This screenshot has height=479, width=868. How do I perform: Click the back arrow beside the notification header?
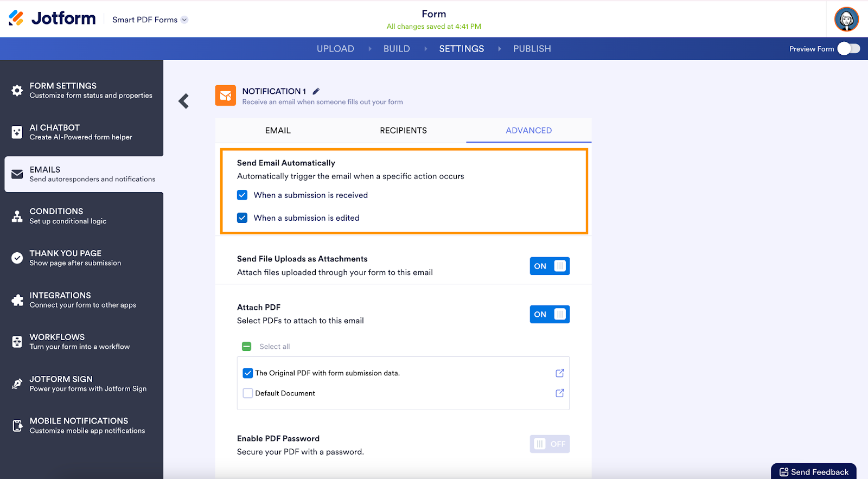184,101
